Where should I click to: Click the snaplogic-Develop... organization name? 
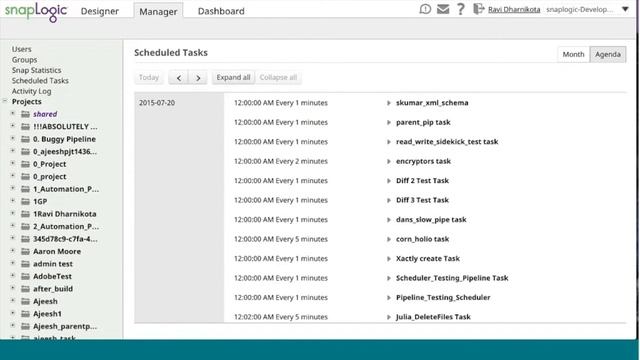(x=580, y=9)
